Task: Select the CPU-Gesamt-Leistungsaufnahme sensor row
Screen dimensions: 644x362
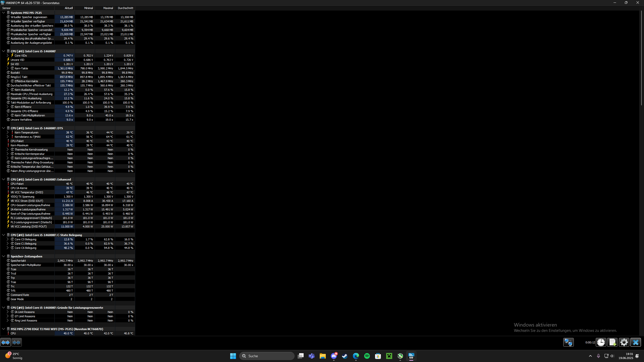Action: [x=30, y=205]
